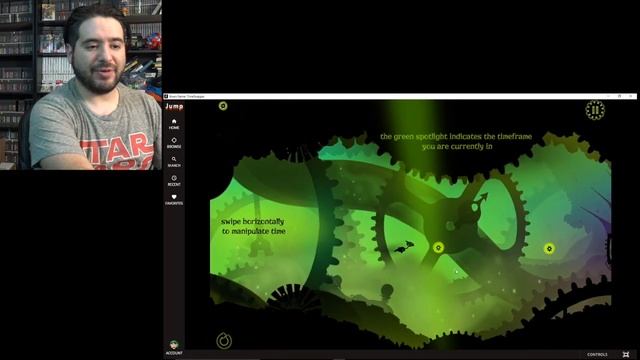Open the Home section in Jump sidebar

(x=174, y=124)
